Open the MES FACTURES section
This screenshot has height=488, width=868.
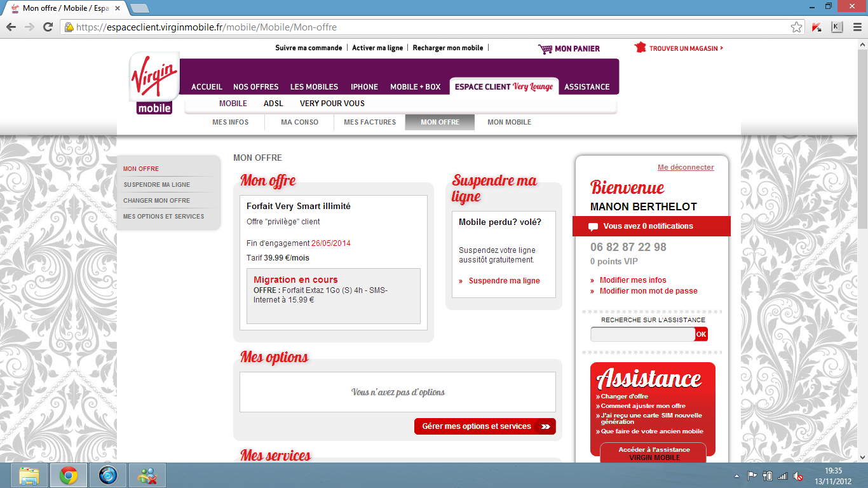(370, 122)
